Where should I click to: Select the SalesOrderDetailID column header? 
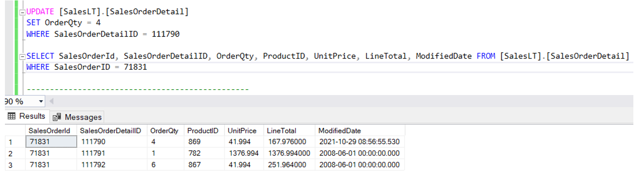click(x=110, y=131)
